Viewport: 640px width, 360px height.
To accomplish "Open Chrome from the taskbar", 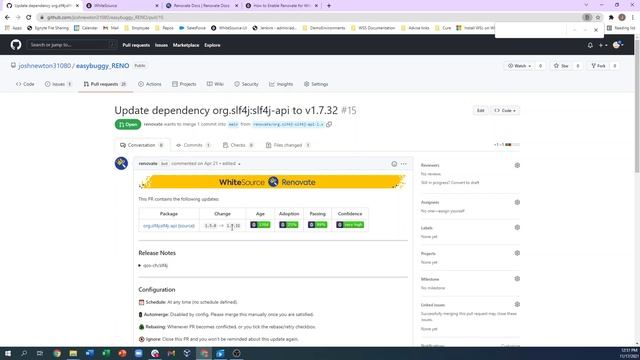I will click(57, 353).
